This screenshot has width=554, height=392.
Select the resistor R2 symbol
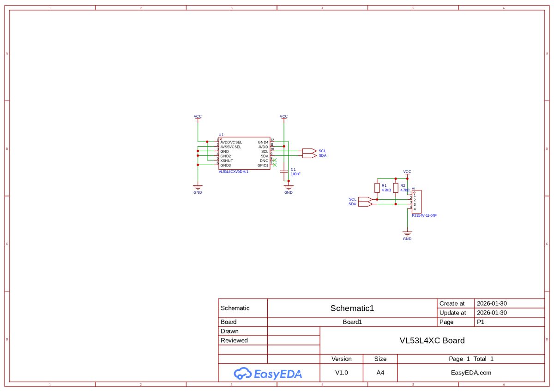(396, 188)
